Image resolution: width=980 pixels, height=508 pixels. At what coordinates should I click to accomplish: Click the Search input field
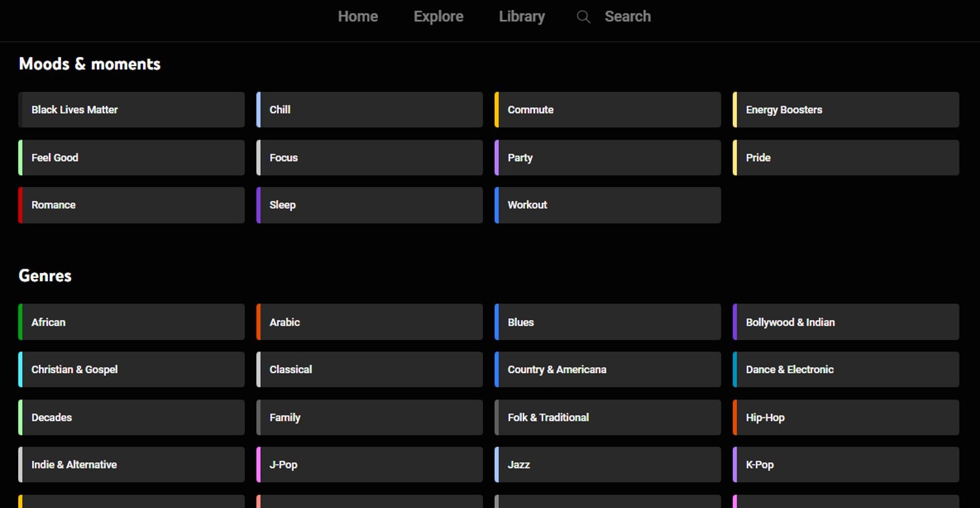627,17
